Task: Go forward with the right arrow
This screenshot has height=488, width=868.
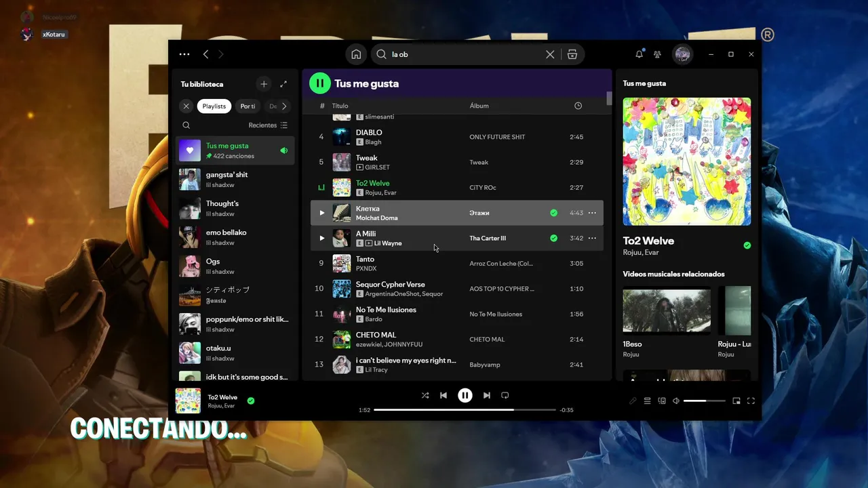Action: (x=221, y=54)
